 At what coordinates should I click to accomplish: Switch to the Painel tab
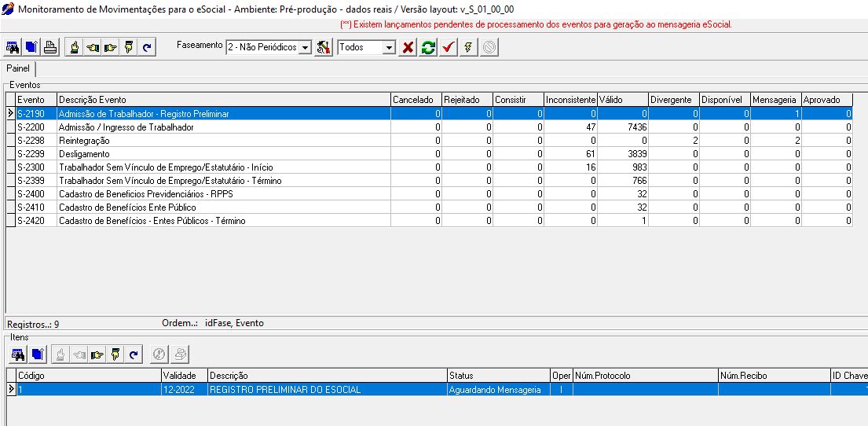tap(18, 68)
